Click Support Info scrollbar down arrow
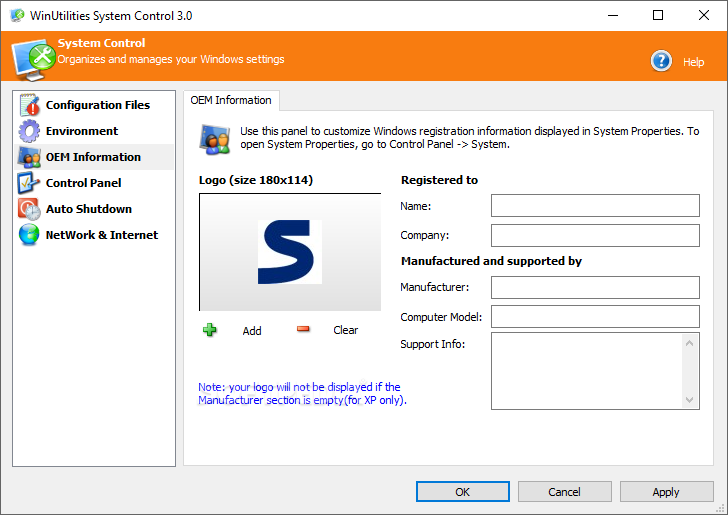Image resolution: width=728 pixels, height=515 pixels. pos(689,399)
